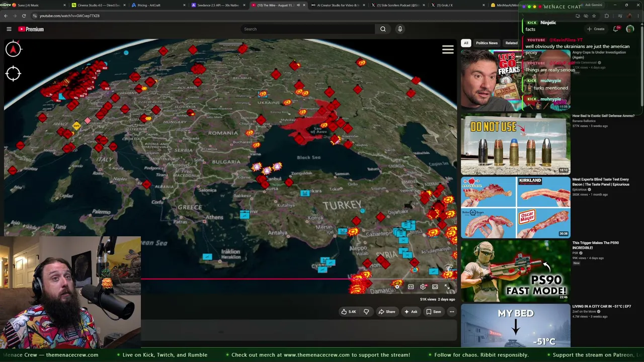View site information for the YouTube address
Screen dimensions: 644x362
[x=34, y=16]
